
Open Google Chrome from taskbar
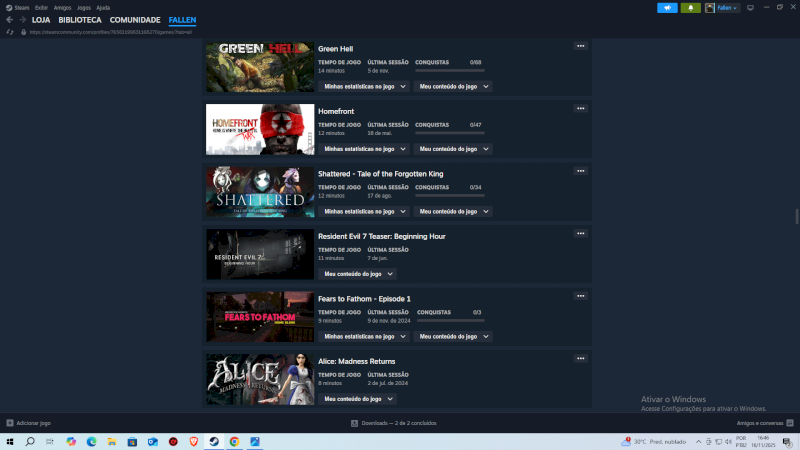[234, 442]
